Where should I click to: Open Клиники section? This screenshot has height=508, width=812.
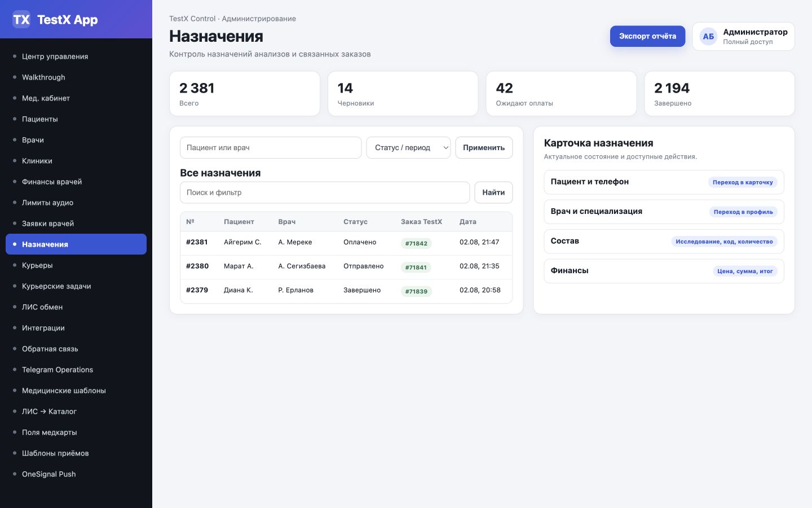(x=76, y=161)
